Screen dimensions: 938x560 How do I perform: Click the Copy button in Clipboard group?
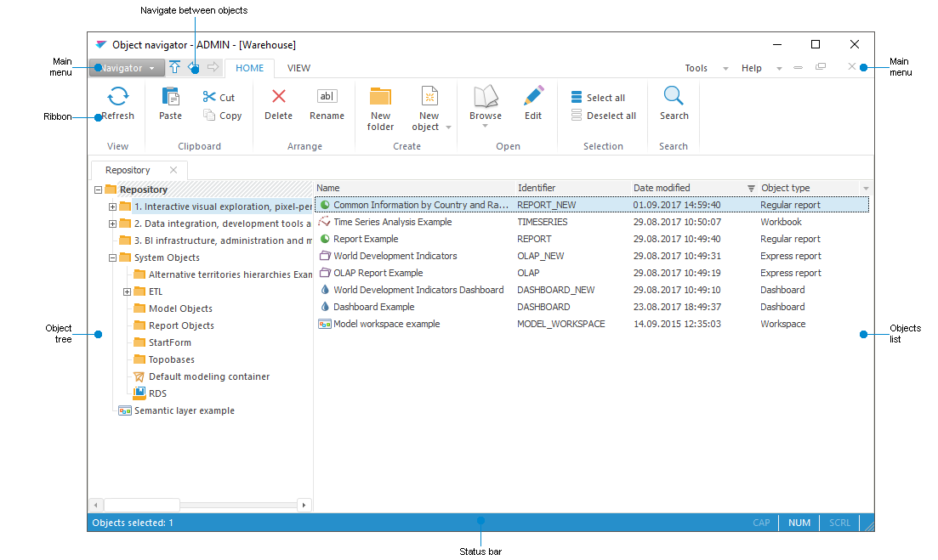click(223, 116)
